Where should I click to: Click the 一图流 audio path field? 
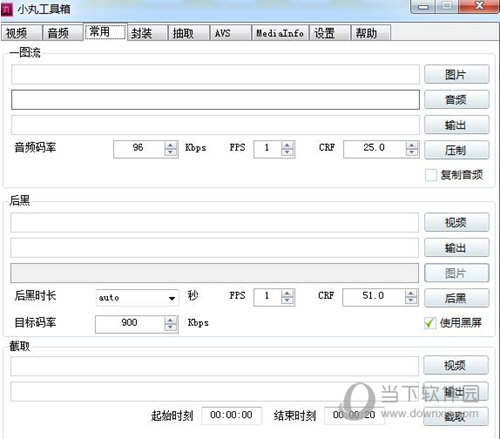click(x=215, y=100)
